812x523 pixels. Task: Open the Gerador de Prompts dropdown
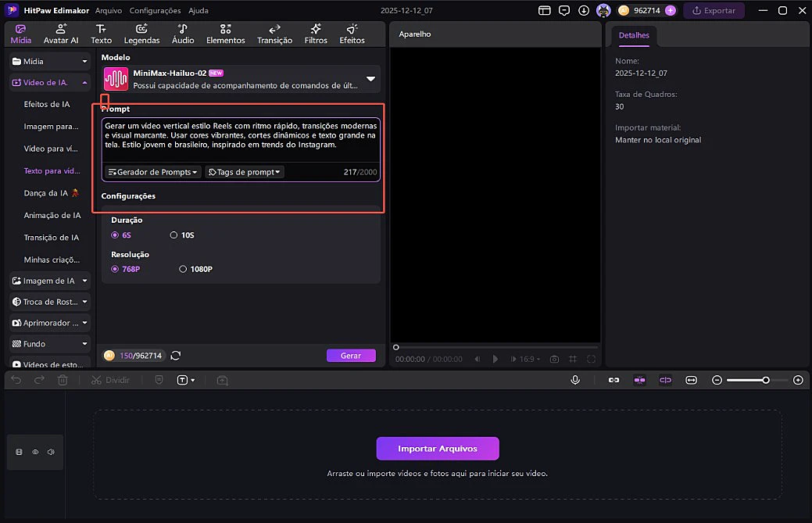pos(153,172)
